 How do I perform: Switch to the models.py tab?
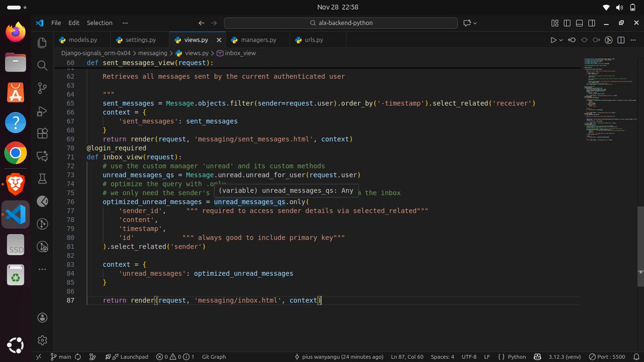point(82,40)
